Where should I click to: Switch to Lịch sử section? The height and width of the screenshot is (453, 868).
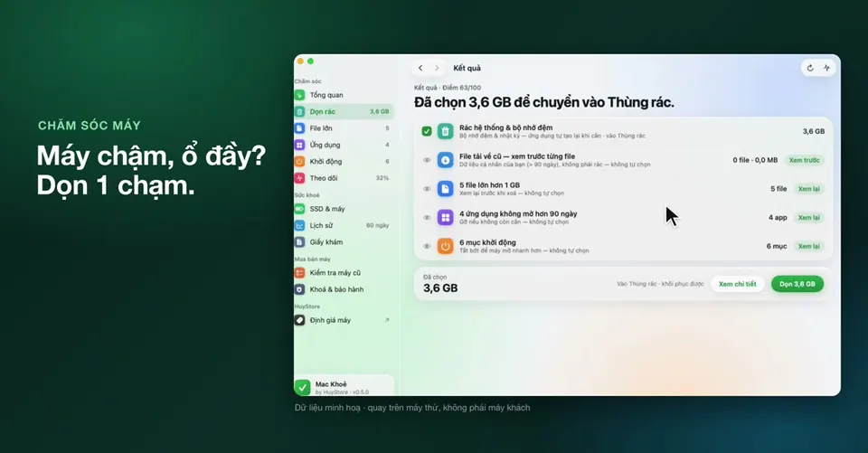[x=344, y=225]
